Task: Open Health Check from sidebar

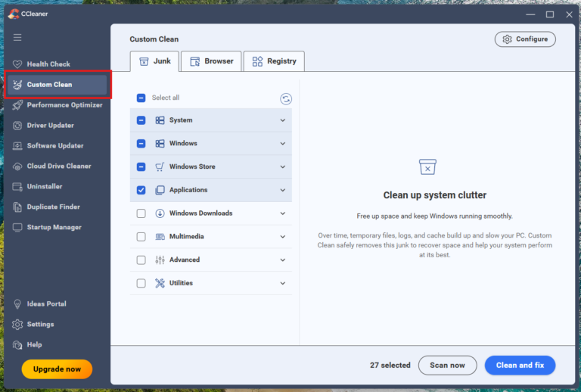Action: [57, 64]
